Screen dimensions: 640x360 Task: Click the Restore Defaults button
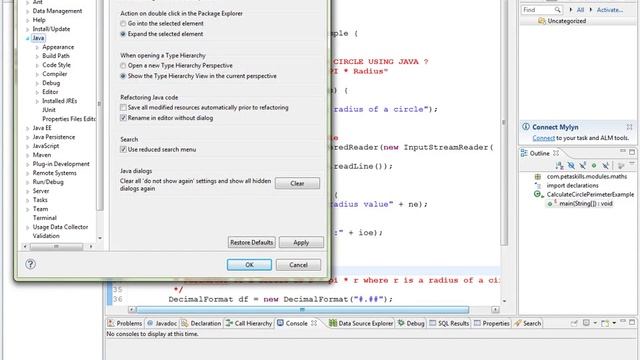pyautogui.click(x=251, y=242)
